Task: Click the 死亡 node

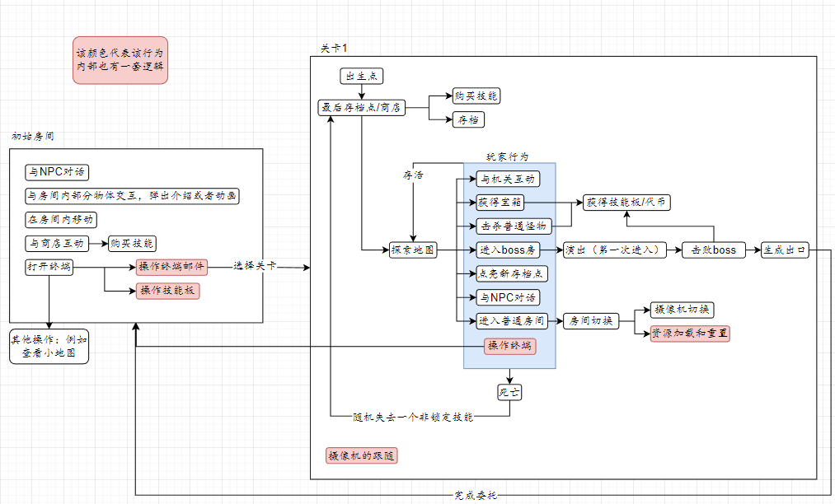Action: pos(509,392)
